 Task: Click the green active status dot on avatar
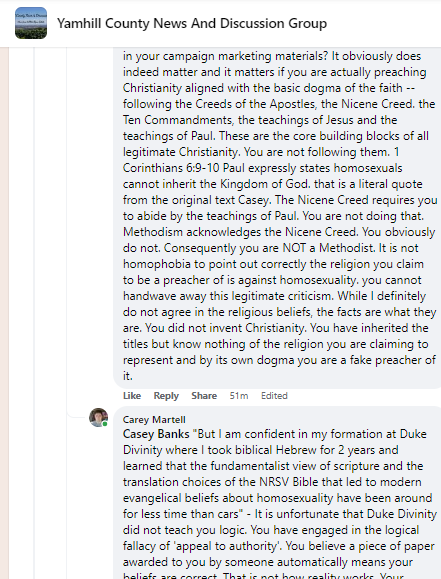[x=105, y=424]
